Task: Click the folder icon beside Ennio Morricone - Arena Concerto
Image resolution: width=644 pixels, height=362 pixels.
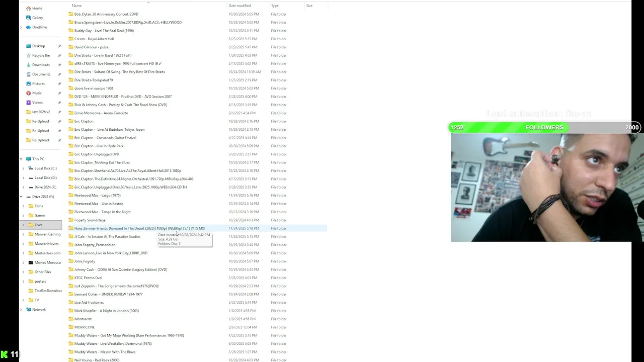Action: pos(71,113)
